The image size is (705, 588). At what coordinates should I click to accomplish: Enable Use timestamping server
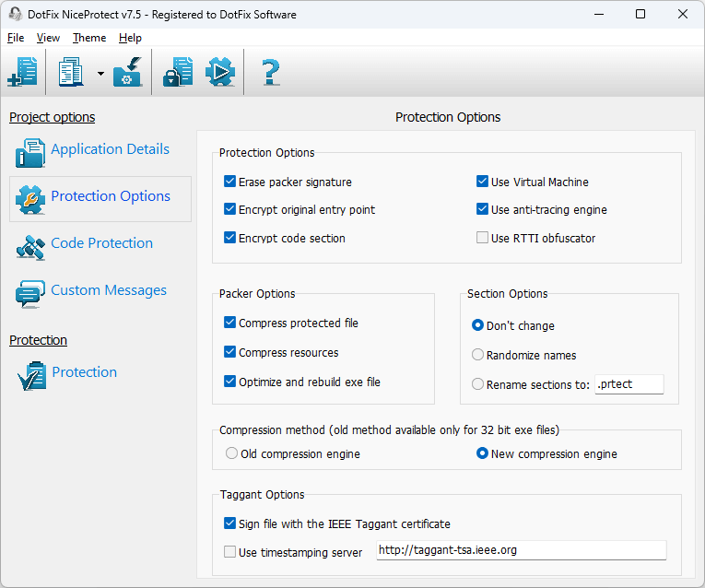[x=229, y=552]
